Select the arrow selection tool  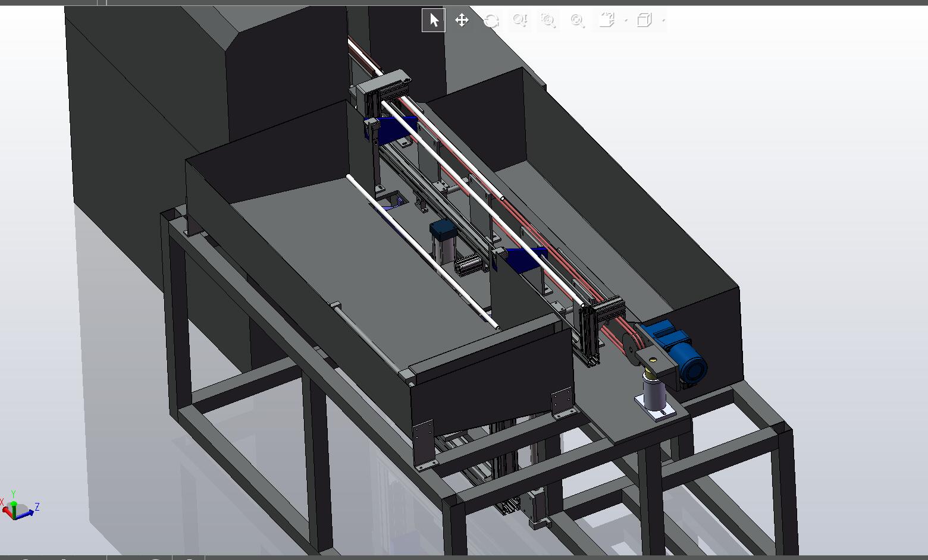coord(434,20)
